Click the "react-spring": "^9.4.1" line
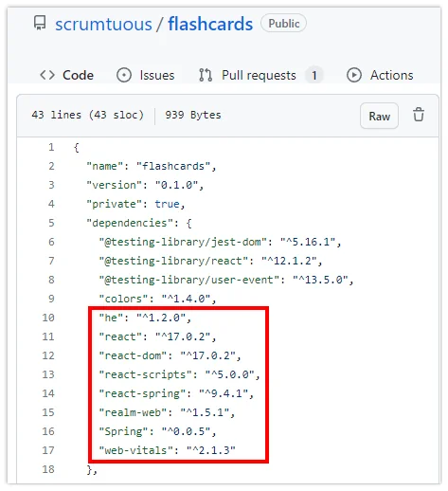Image resolution: width=448 pixels, height=491 pixels. (176, 393)
